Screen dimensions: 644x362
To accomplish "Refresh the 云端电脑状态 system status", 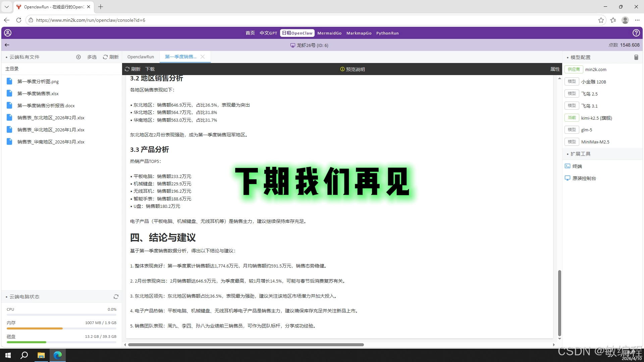I will click(x=116, y=297).
